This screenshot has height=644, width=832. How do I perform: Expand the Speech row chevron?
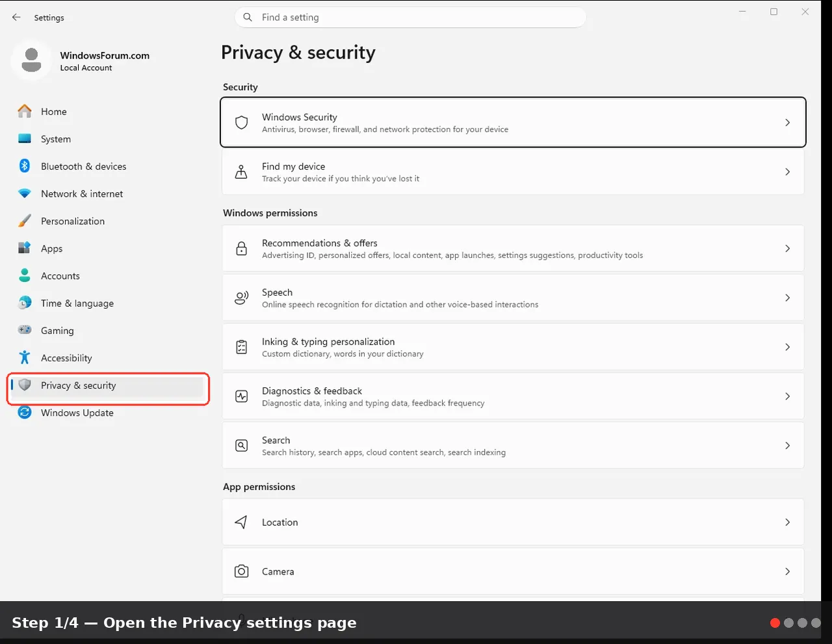pyautogui.click(x=787, y=298)
